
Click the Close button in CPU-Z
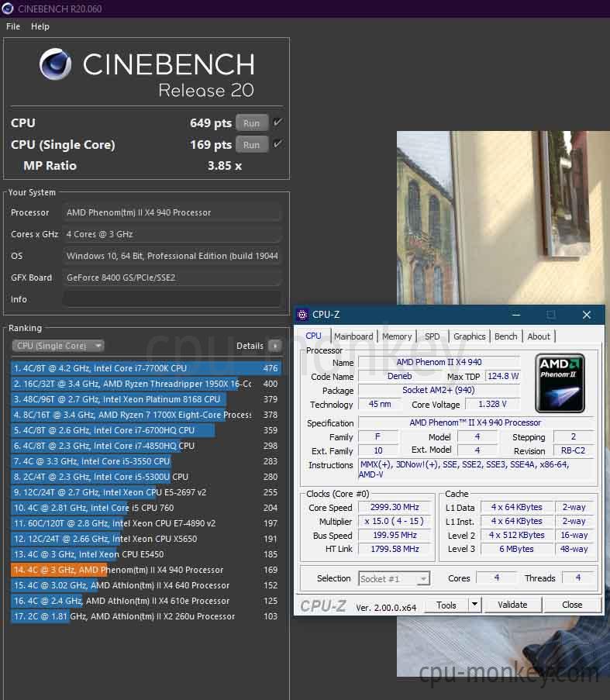click(x=571, y=605)
